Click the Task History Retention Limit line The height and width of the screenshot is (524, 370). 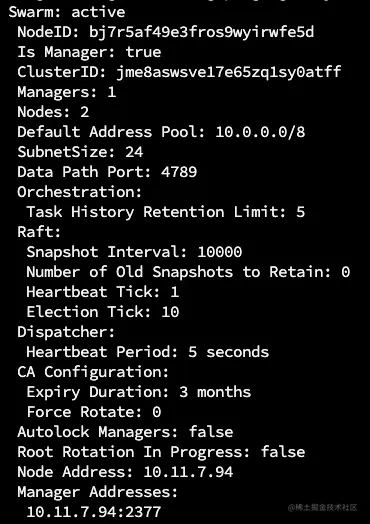click(x=165, y=212)
